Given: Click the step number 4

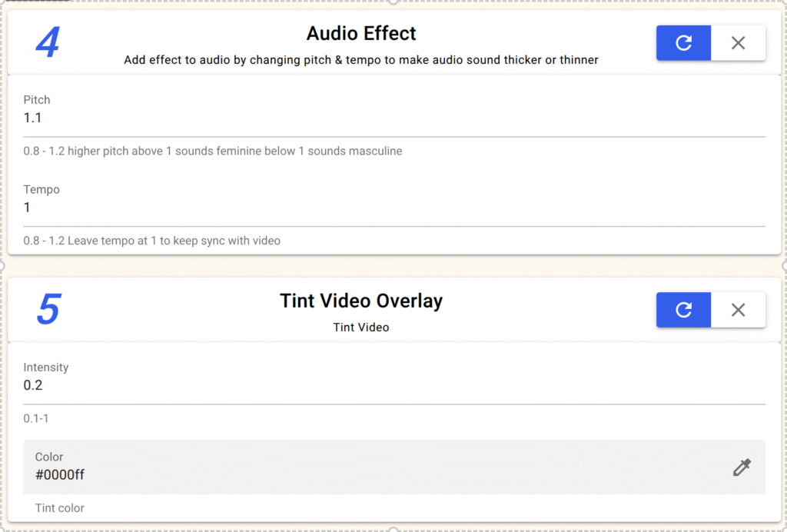Looking at the screenshot, I should click(x=48, y=44).
